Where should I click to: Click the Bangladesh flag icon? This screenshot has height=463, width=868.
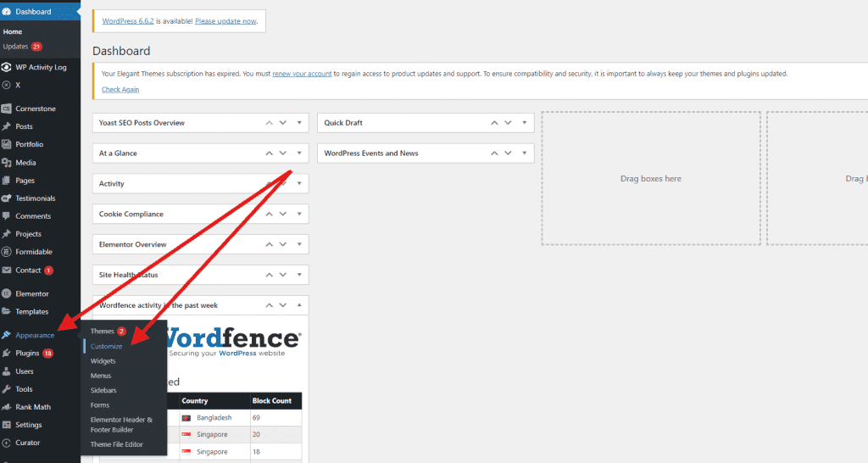tap(186, 418)
